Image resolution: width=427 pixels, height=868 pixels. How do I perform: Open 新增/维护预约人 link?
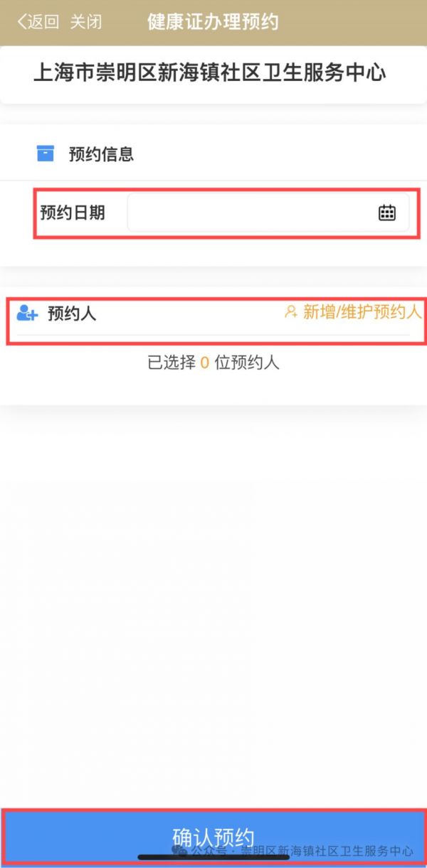(x=362, y=311)
